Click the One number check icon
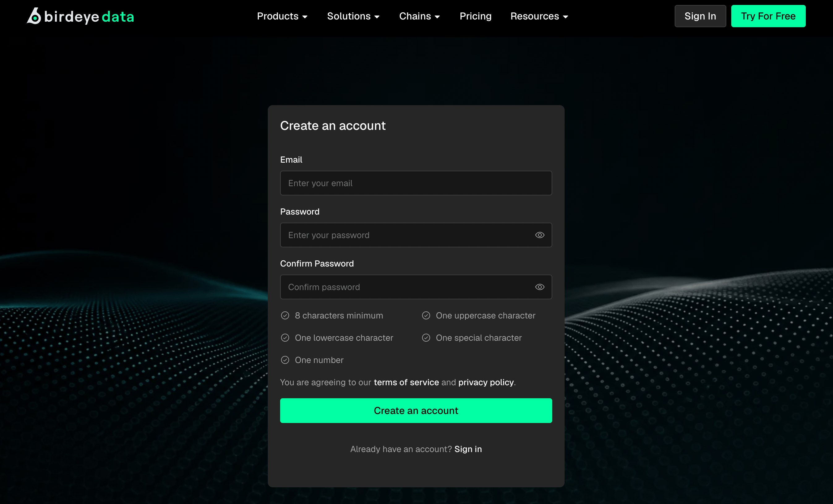Viewport: 833px width, 504px height. point(285,360)
